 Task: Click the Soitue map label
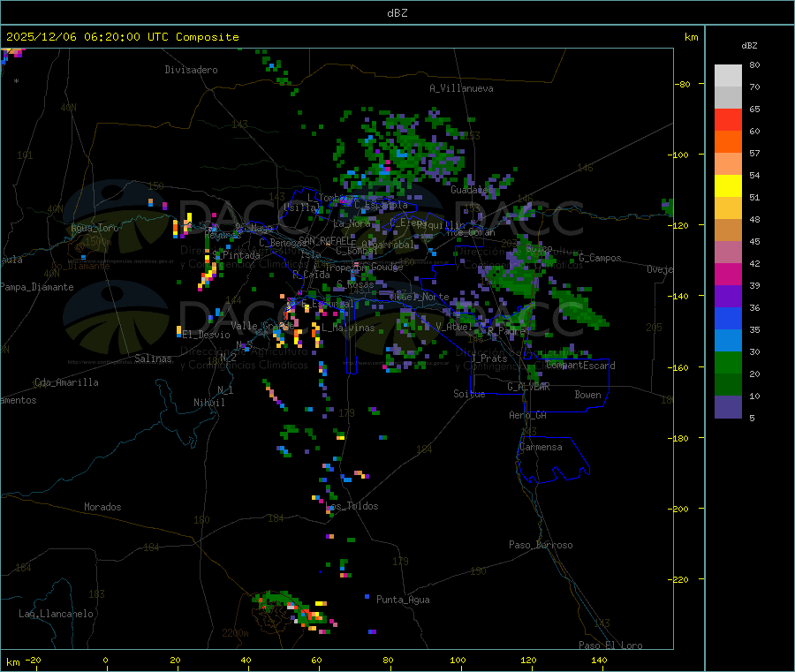coord(469,394)
